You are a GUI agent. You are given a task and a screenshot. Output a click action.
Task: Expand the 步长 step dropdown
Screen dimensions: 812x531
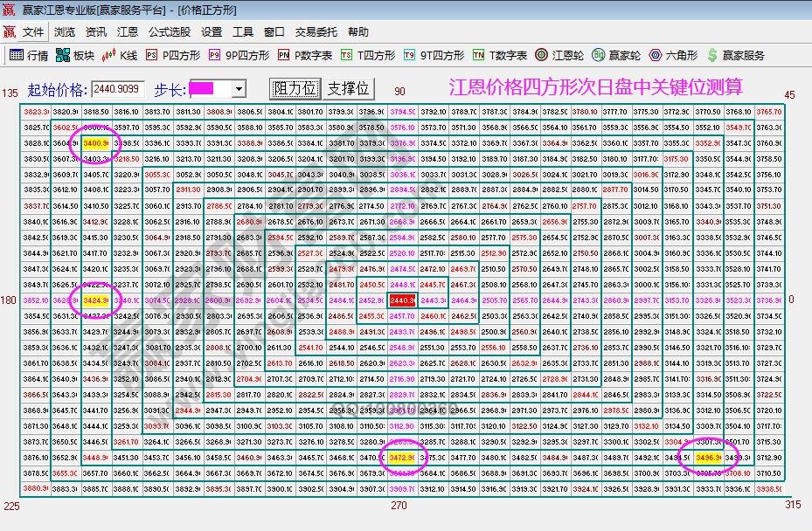coord(239,87)
